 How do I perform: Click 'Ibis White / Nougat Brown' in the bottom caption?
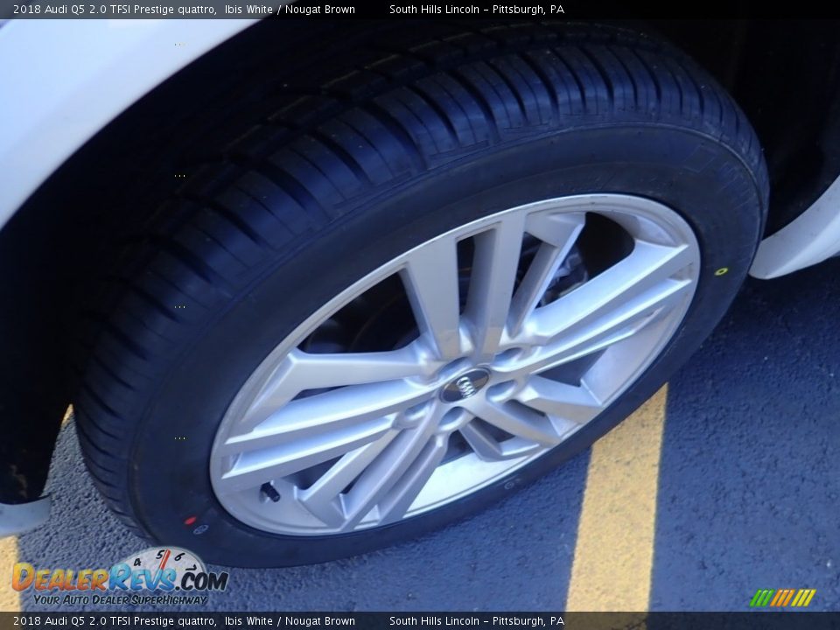(290, 621)
